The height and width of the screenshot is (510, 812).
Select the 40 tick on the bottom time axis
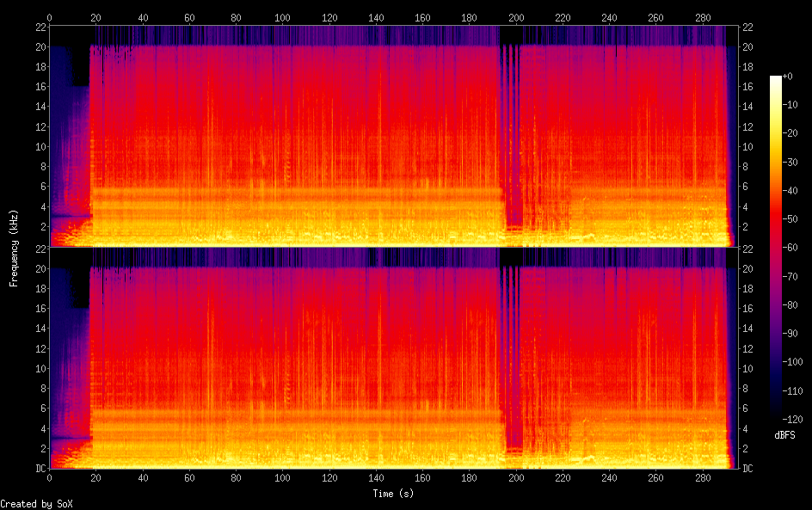pos(142,477)
